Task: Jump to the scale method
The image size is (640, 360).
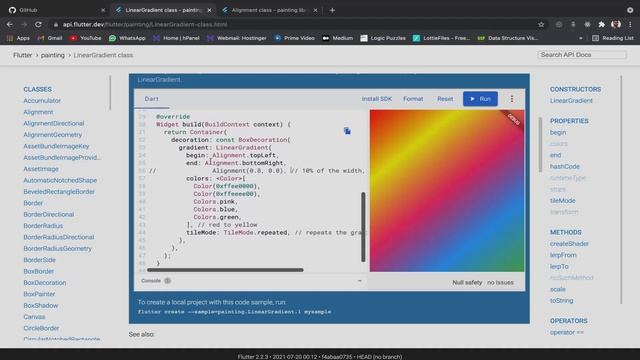Action: [558, 289]
